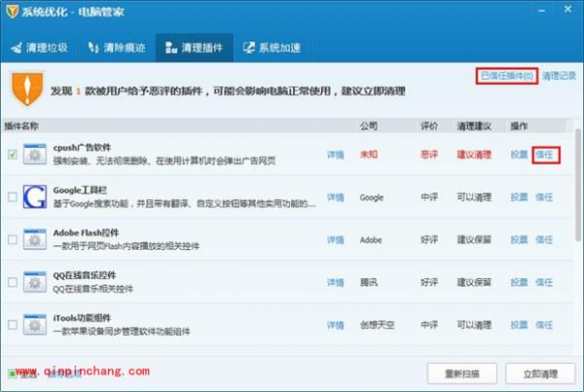View the 清理记录 link
The width and height of the screenshot is (584, 392).
560,76
